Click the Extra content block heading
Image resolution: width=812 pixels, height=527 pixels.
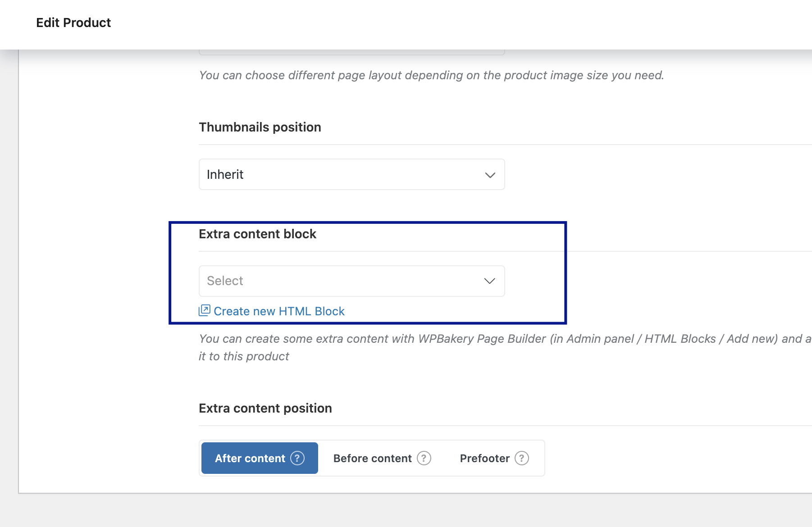[258, 234]
